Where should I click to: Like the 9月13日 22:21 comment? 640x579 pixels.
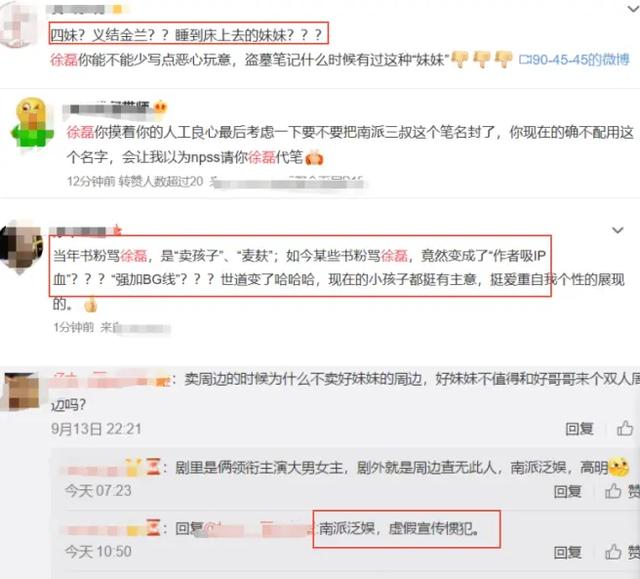pos(625,429)
